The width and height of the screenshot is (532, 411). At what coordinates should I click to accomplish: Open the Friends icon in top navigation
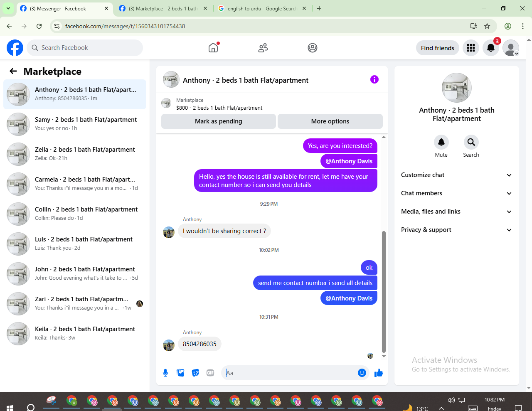[x=263, y=48]
